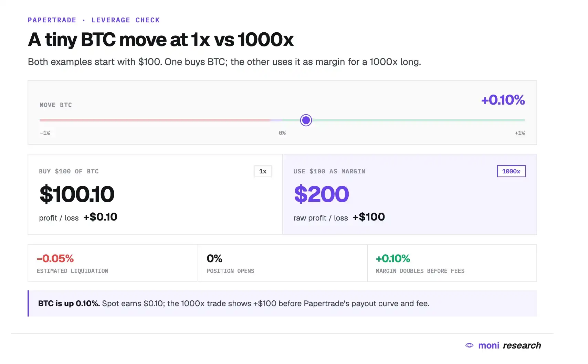Screen dimensions: 588x364
Task: Click the -1% slider end label
Action: tap(45, 133)
